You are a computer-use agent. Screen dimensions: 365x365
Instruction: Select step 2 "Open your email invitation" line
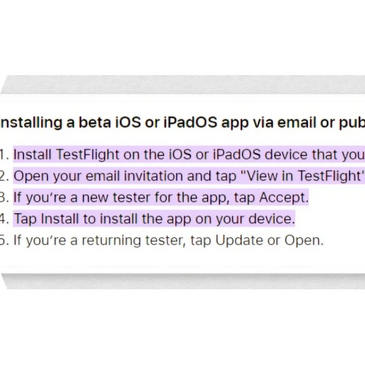pos(189,176)
